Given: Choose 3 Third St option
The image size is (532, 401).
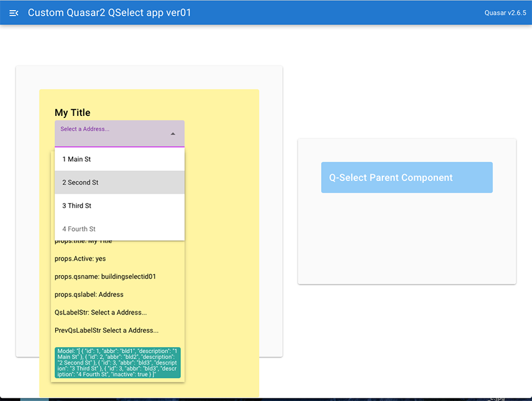Looking at the screenshot, I should (x=120, y=206).
